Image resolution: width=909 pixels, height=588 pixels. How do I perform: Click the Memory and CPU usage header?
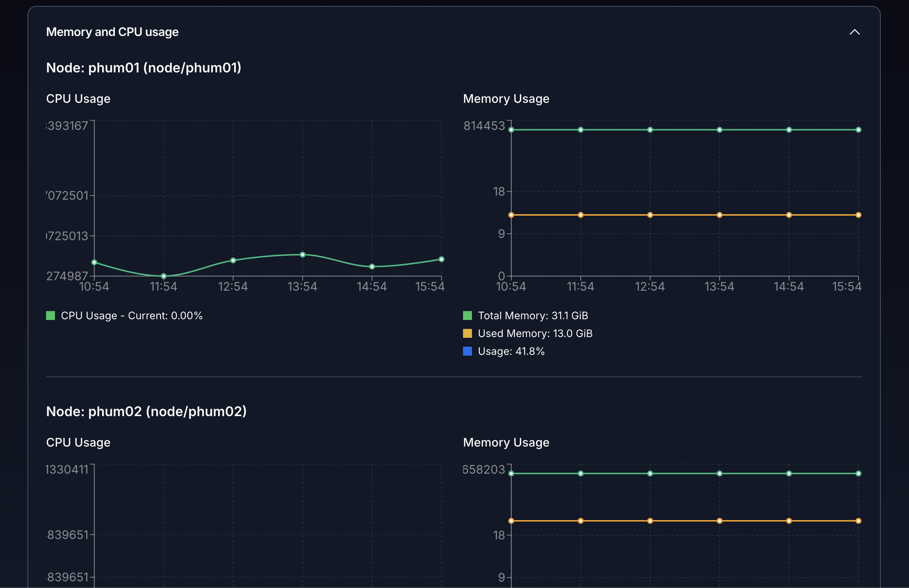pyautogui.click(x=112, y=32)
